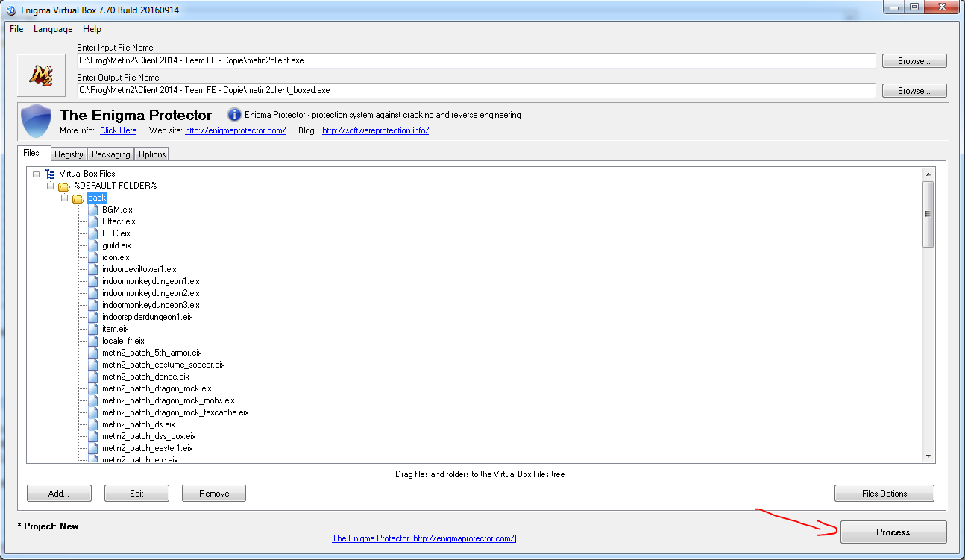Screen dimensions: 965x560
Task: Click the file icon next to indoormonkeydungeon3.eix
Action: pyautogui.click(x=92, y=305)
